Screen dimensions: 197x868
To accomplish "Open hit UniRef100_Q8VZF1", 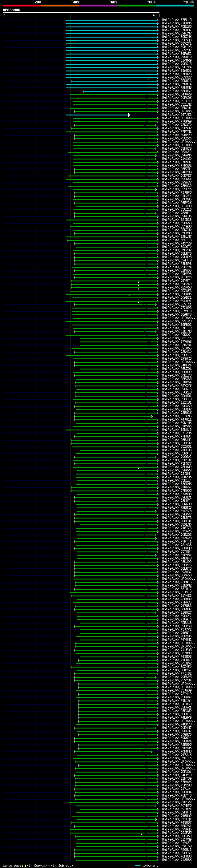I will pyautogui.click(x=177, y=43).
